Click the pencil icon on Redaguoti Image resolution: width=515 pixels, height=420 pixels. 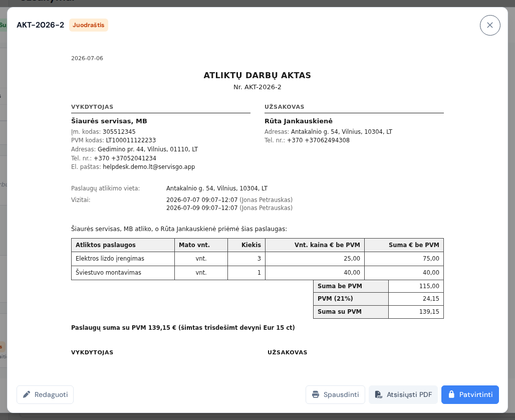coord(27,394)
